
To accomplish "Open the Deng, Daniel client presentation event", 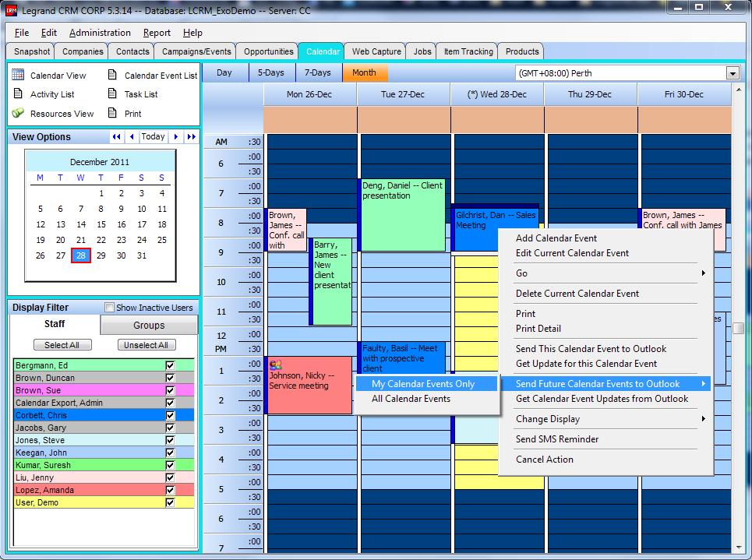I will [403, 215].
